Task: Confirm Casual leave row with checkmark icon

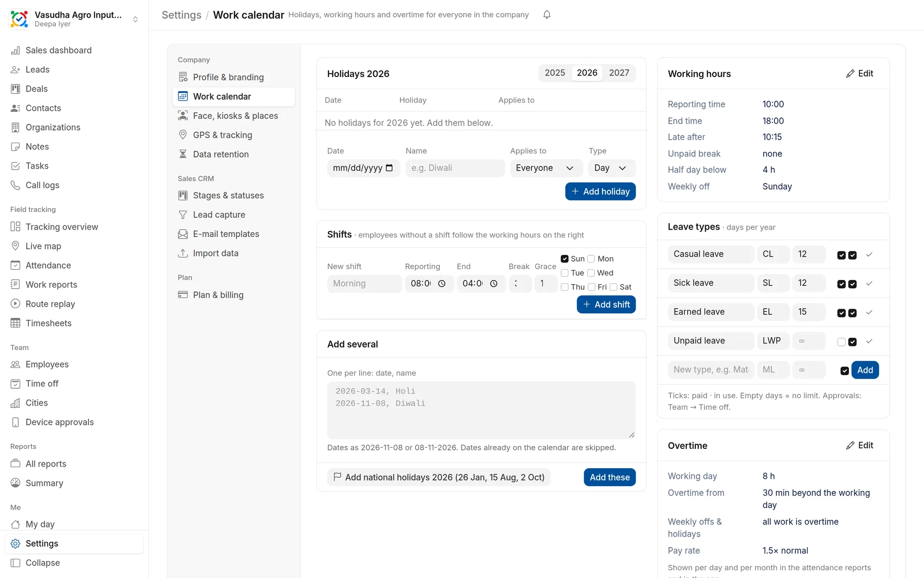Action: [x=869, y=254]
